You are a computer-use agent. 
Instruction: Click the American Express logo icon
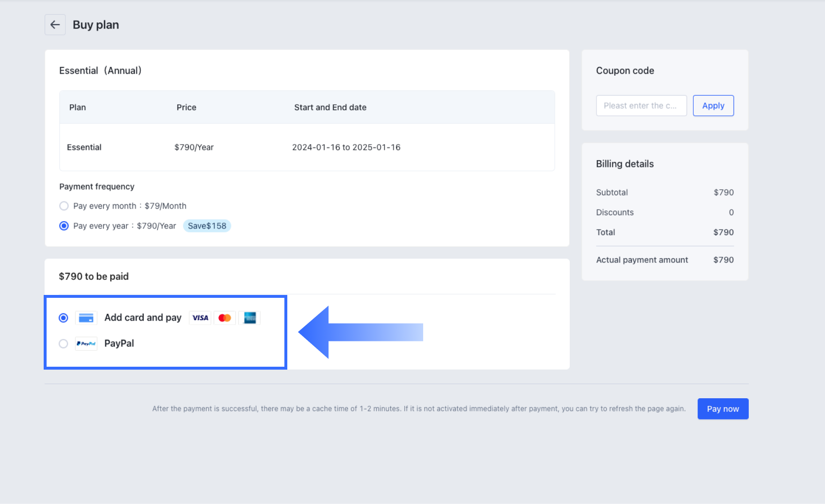(249, 318)
